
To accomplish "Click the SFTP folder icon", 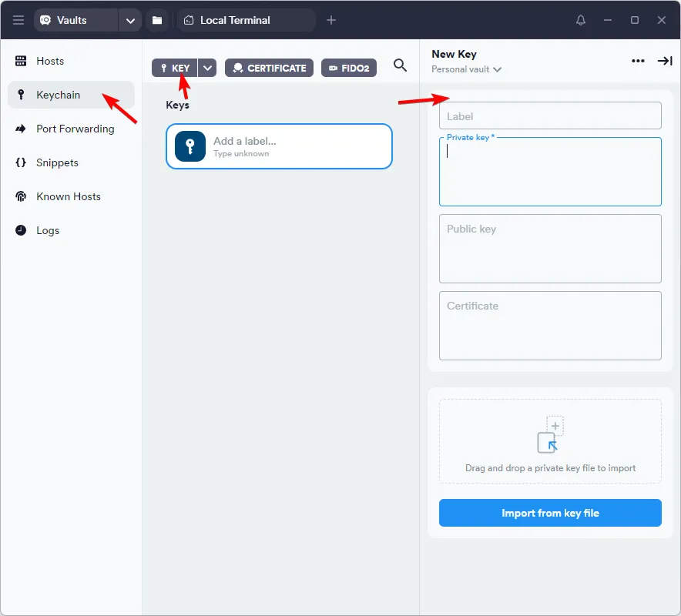I will click(157, 20).
